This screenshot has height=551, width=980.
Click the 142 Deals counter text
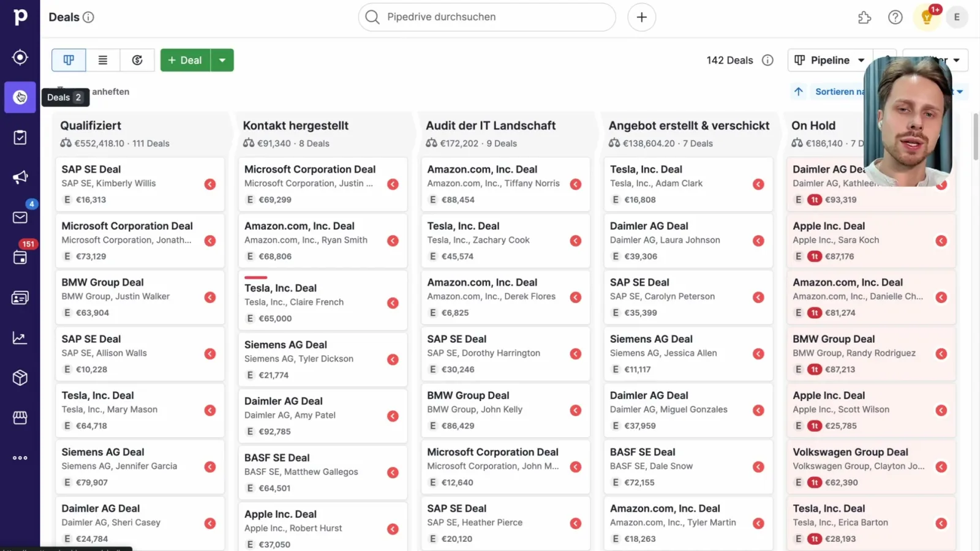pos(729,60)
